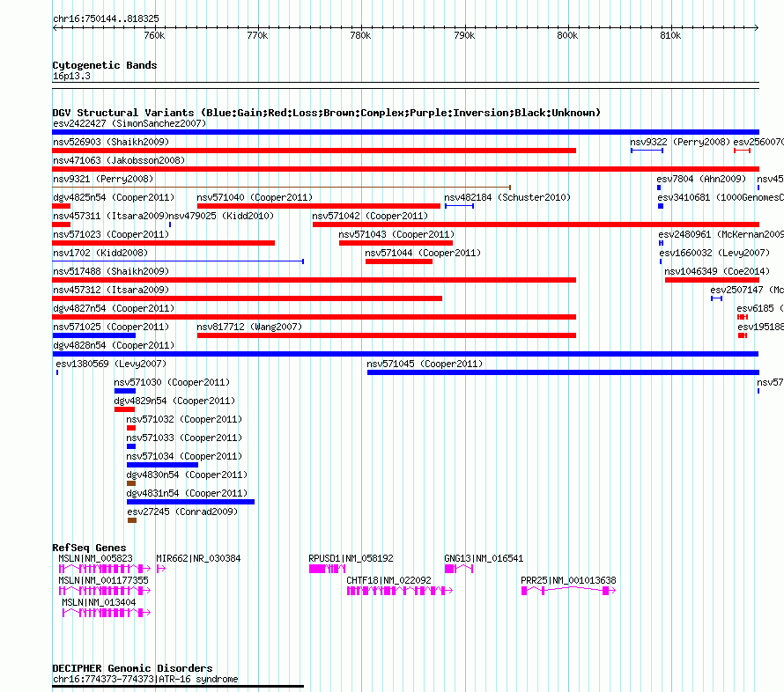Click nsv571045 (Cooper2011) label
784x692 pixels.
point(425,364)
